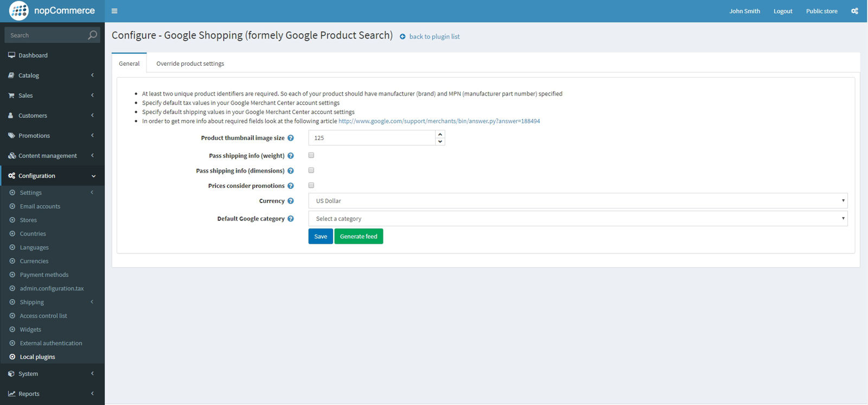The image size is (868, 405).
Task: Expand the Catalog menu chevron
Action: tap(93, 75)
